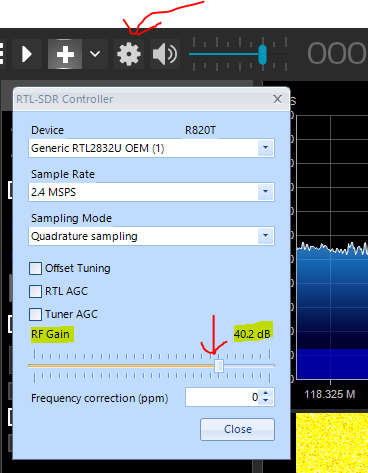Screen dimensions: 368x473
Task: Open the chevron dropdown beside plus button
Action: pos(95,54)
